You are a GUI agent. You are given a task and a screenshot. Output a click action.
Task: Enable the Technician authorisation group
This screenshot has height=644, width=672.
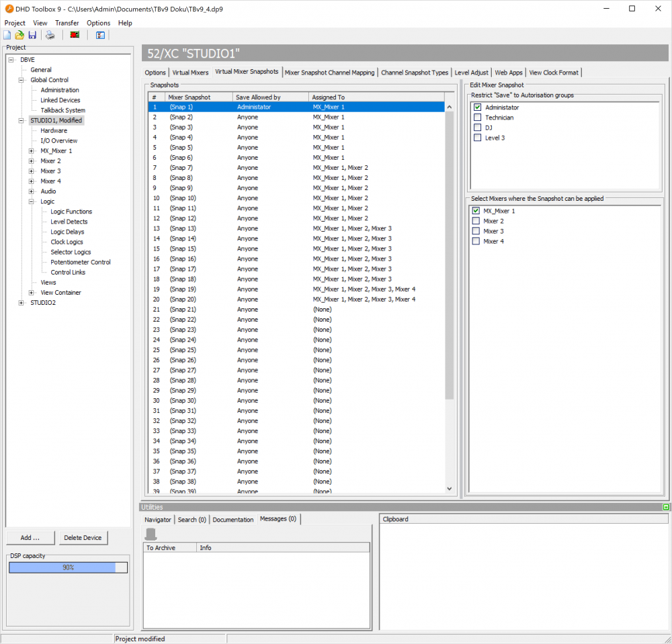pos(477,117)
